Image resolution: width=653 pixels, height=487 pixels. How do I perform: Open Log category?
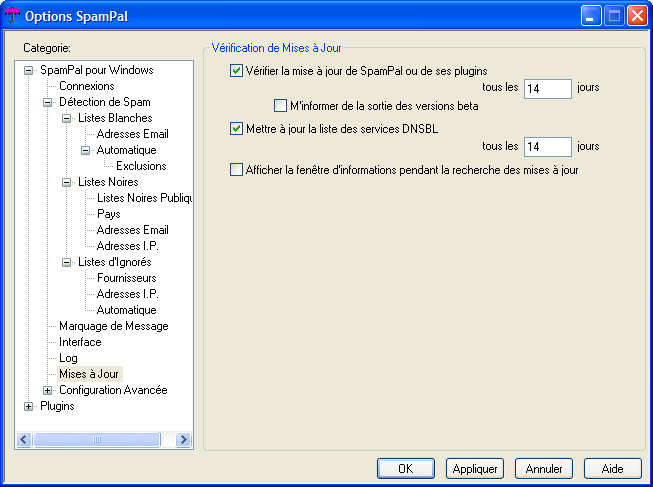(68, 358)
